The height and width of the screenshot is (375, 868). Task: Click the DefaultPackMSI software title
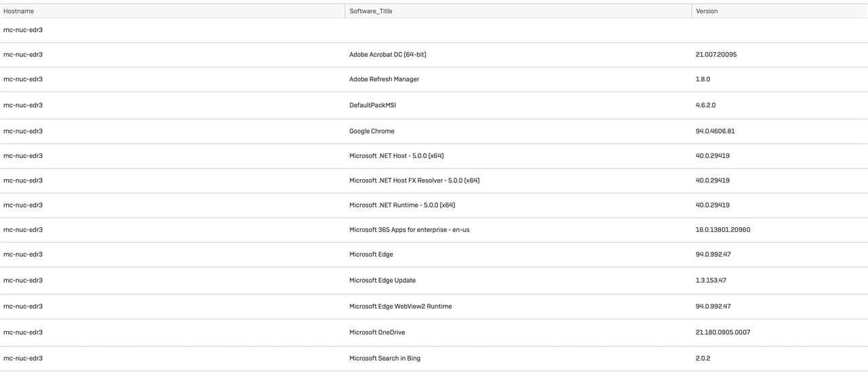pyautogui.click(x=372, y=106)
